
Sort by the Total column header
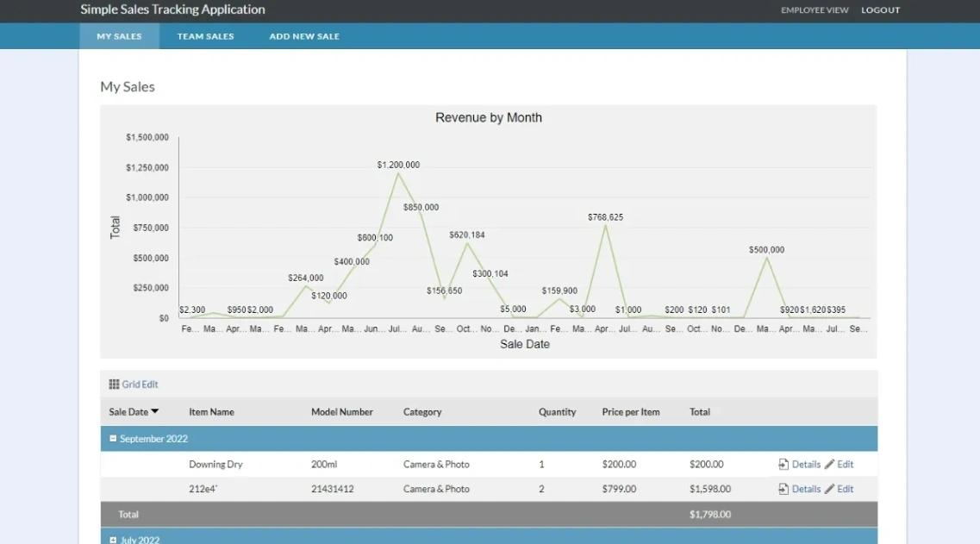(x=699, y=412)
